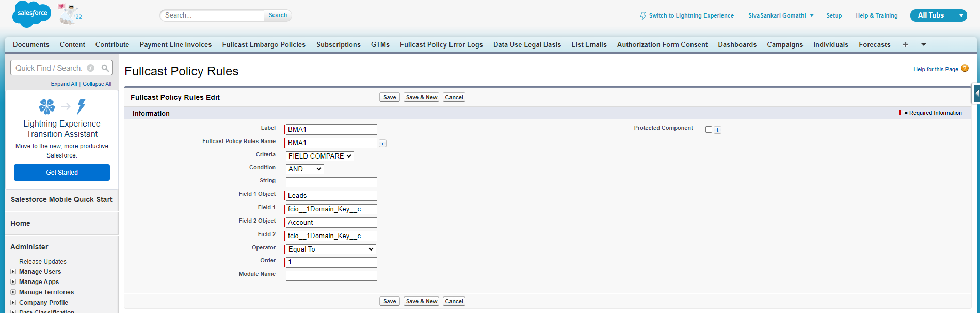Click the bottom Cancel button

coord(454,301)
